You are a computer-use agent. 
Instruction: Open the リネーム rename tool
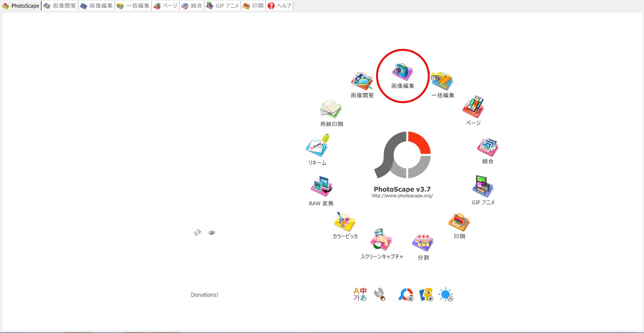(317, 148)
